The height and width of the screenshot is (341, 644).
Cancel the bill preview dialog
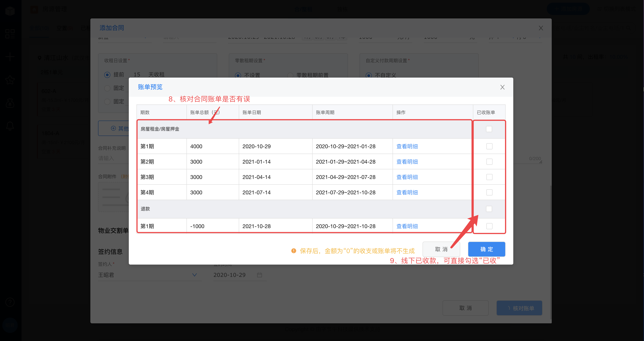click(x=441, y=249)
